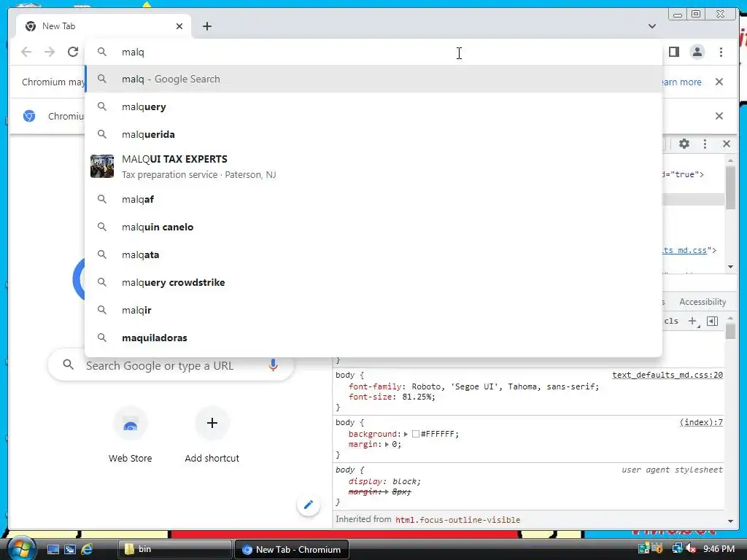Click 'display: block' in user agent stylesheet
The width and height of the screenshot is (747, 560).
384,481
